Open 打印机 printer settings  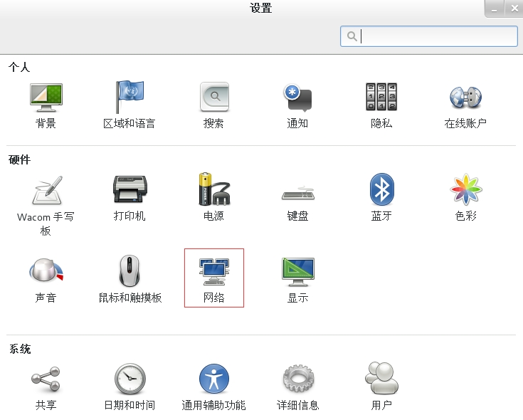click(x=130, y=198)
